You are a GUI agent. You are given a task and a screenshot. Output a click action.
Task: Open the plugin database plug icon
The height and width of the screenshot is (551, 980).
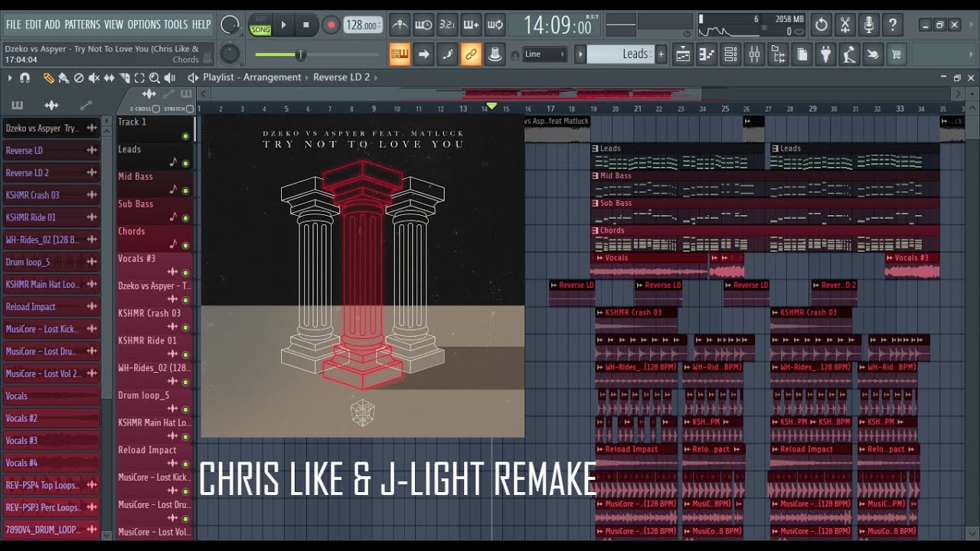825,54
